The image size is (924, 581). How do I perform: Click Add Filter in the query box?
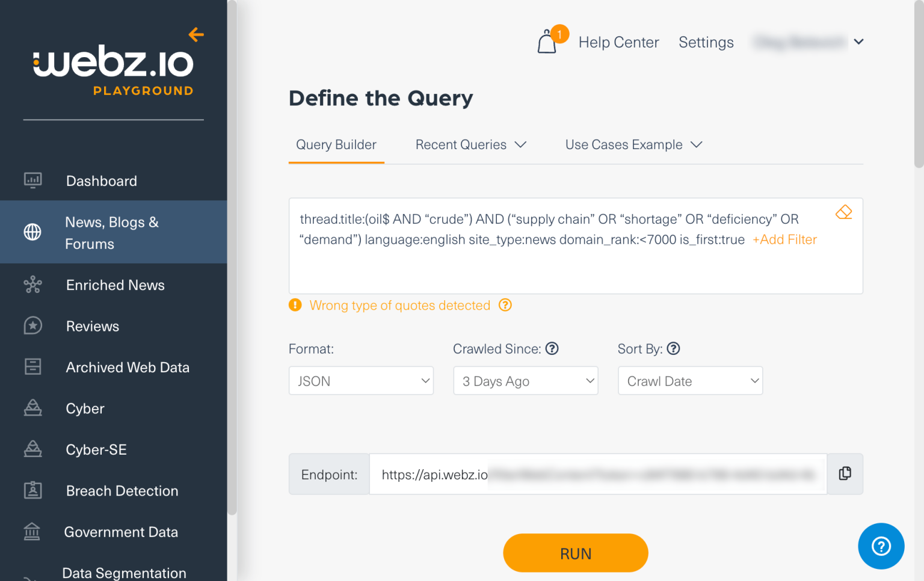(x=784, y=239)
